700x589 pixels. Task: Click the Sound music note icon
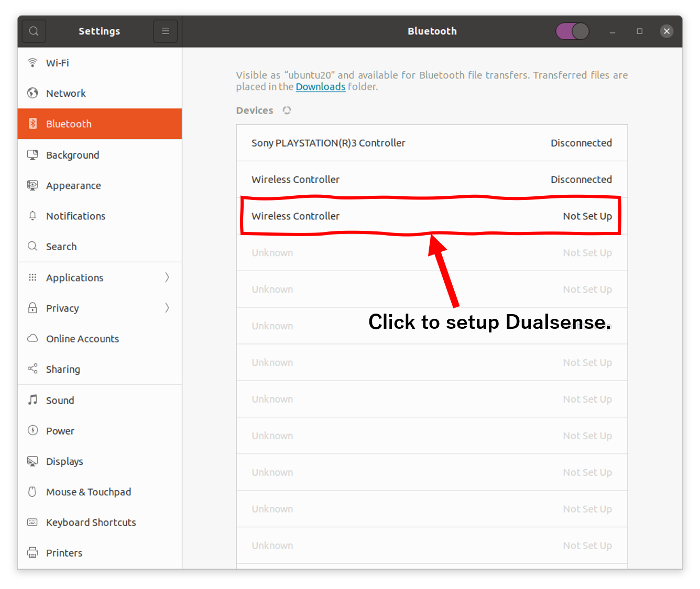pos(32,400)
